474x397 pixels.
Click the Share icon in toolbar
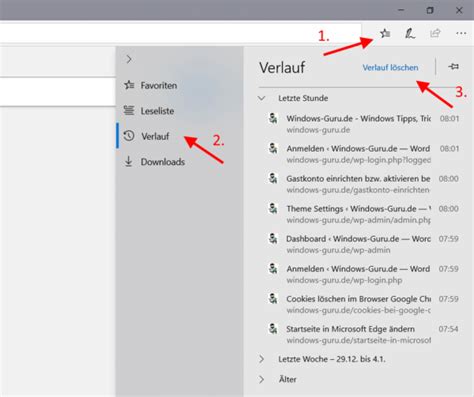coord(435,33)
